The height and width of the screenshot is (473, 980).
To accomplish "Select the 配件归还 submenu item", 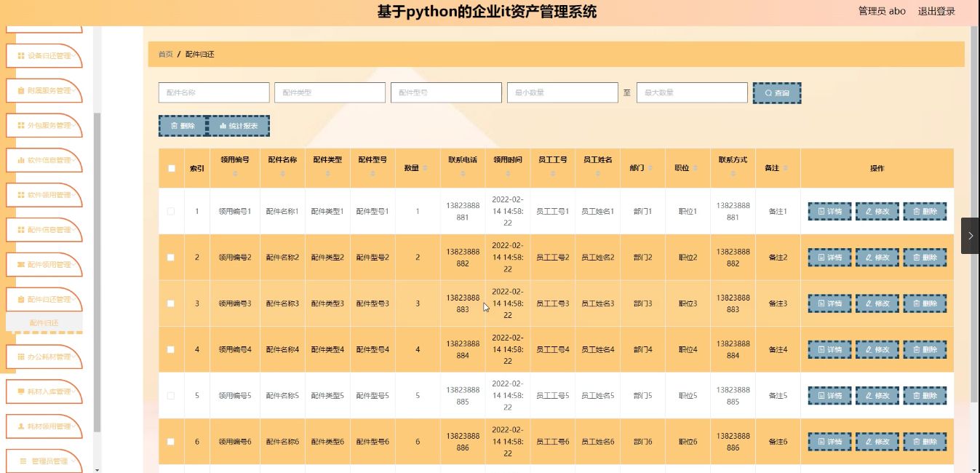I will 44,322.
